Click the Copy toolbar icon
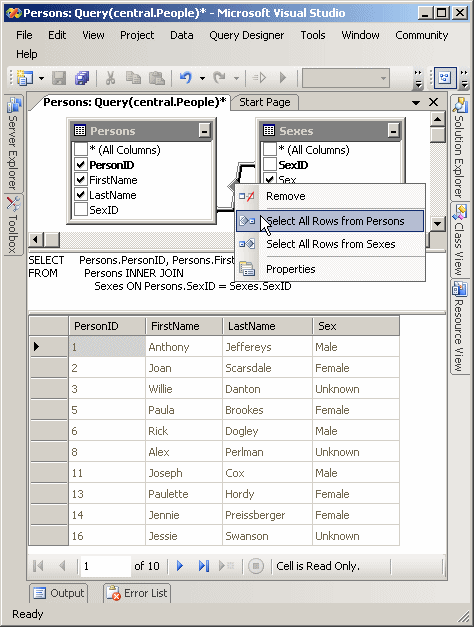The image size is (474, 627). click(133, 78)
